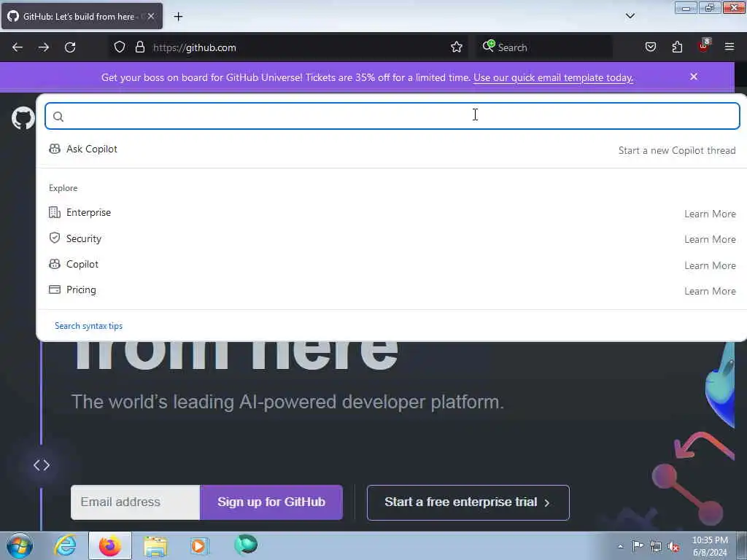The image size is (747, 560).
Task: Open the Search syntax tips link
Action: tap(88, 326)
